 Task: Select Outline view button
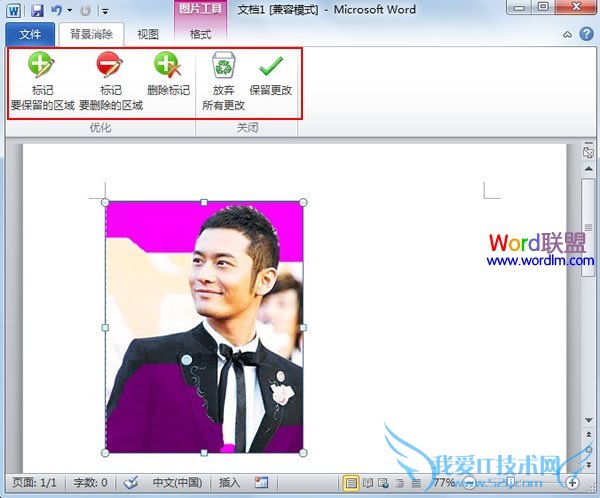click(399, 483)
